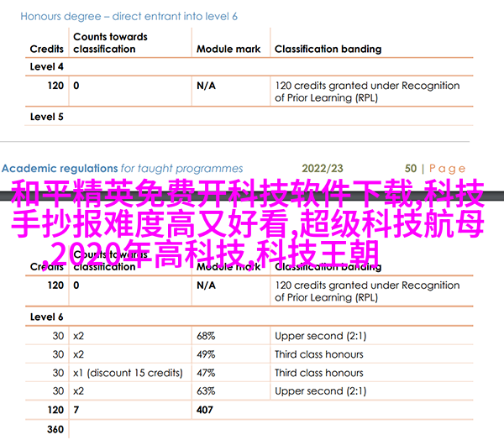Click the heading 'Honours degree – direct entrant into level 6'
The image size is (504, 440).
(x=129, y=17)
